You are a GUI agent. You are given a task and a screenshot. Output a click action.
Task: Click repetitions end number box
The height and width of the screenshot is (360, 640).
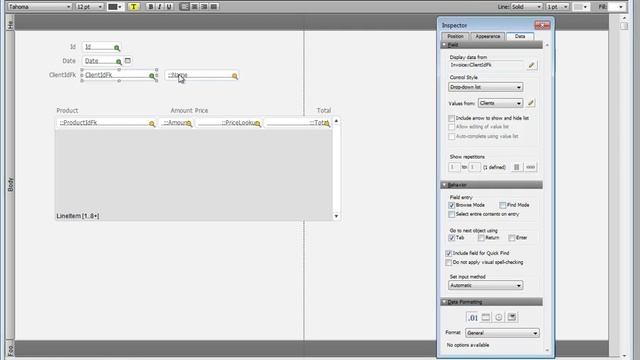pyautogui.click(x=474, y=167)
